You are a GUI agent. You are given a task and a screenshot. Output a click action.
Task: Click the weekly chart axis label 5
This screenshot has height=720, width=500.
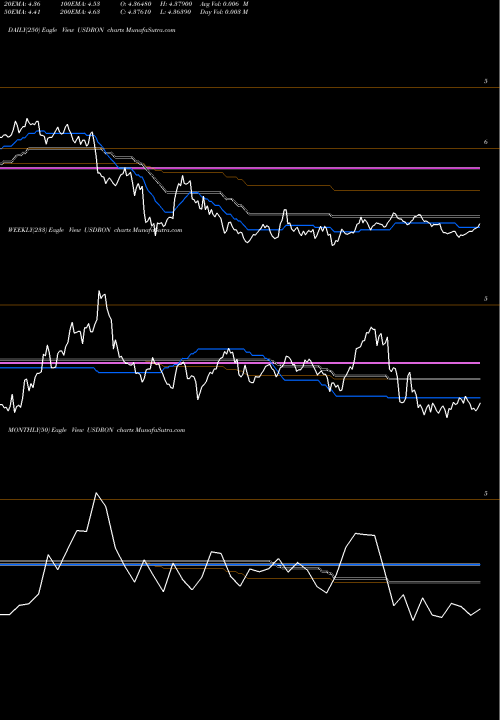coord(486,299)
